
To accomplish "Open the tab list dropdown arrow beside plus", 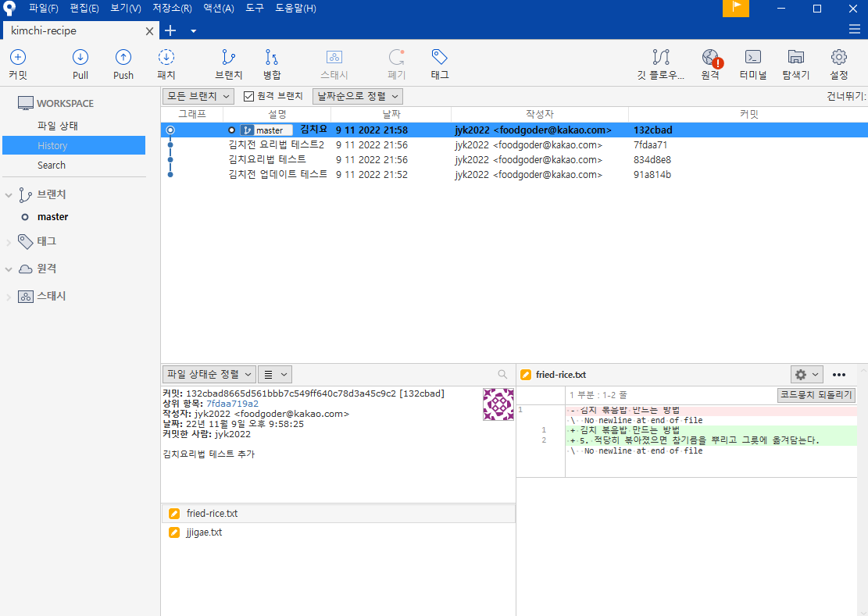I will tap(193, 31).
